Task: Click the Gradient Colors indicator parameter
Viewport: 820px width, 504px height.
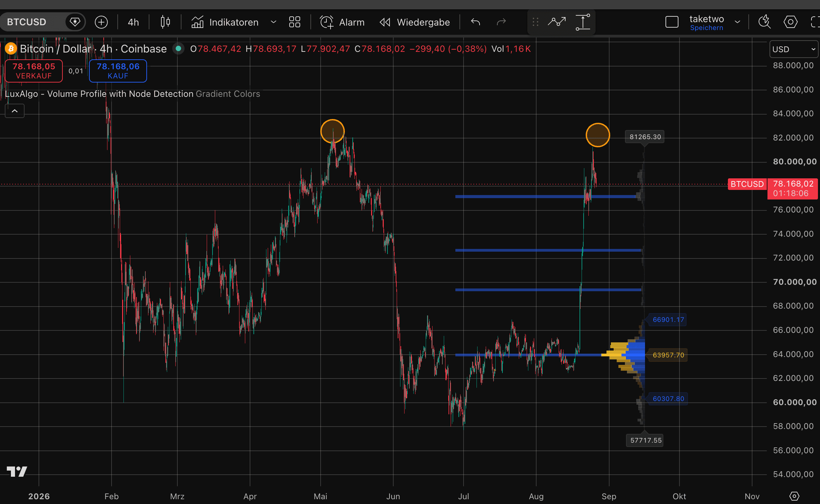Action: tap(228, 94)
